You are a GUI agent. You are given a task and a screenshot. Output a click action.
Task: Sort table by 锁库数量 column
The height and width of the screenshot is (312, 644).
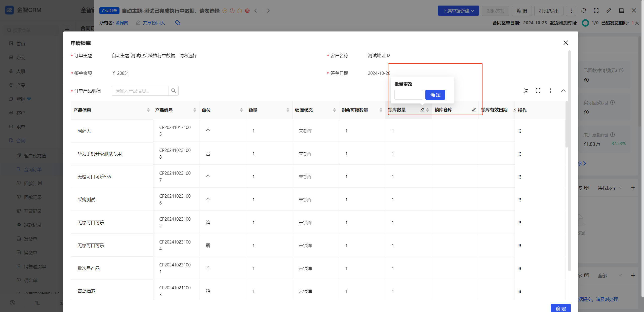point(427,110)
